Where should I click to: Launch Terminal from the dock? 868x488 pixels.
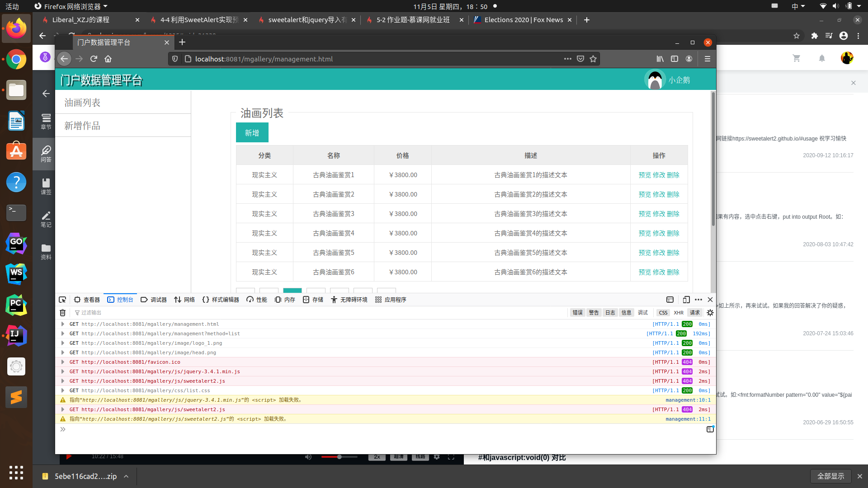(x=16, y=213)
